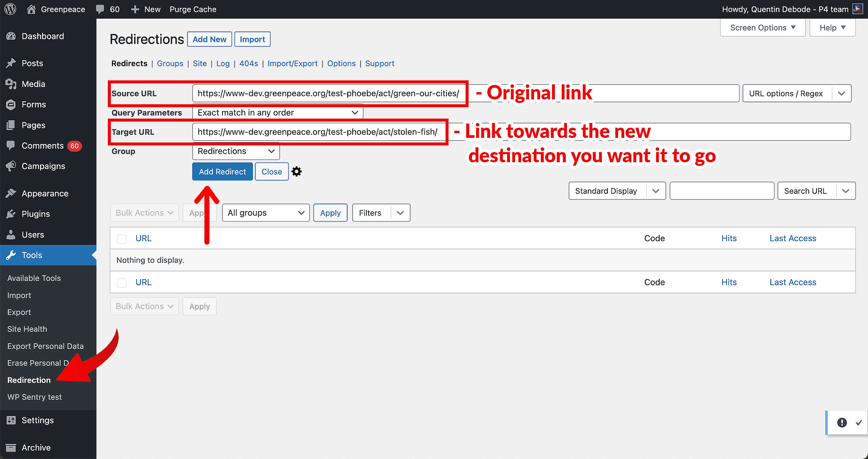Open the Options tab
Image resolution: width=868 pixels, height=459 pixels.
(x=341, y=63)
